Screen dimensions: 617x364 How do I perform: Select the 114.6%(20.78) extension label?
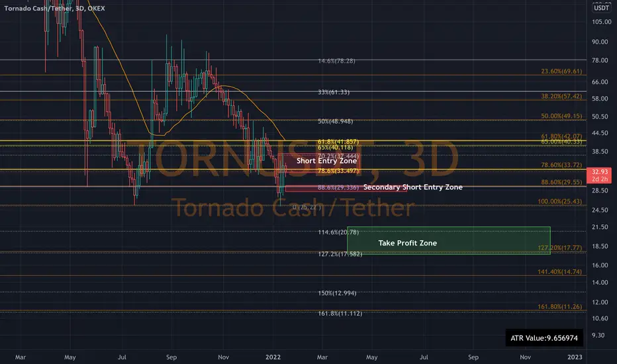coord(338,232)
